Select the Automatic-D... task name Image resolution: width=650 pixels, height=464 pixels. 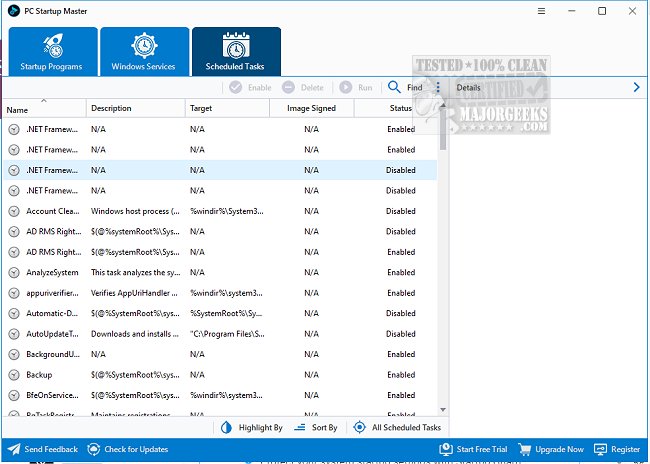coord(52,313)
